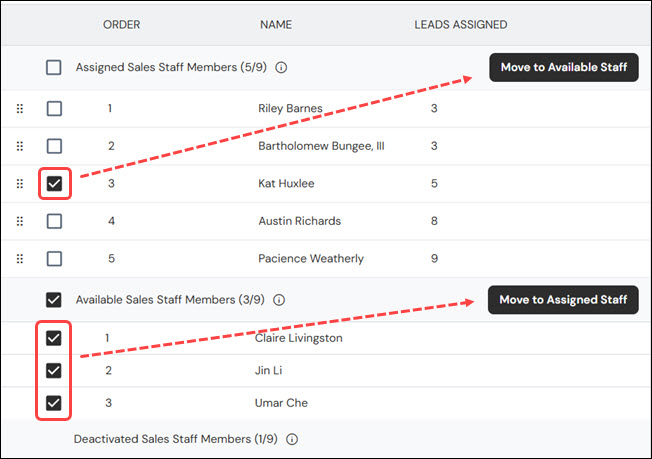
Task: Uncheck the Claire Livingston checkbox
Action: coord(54,338)
